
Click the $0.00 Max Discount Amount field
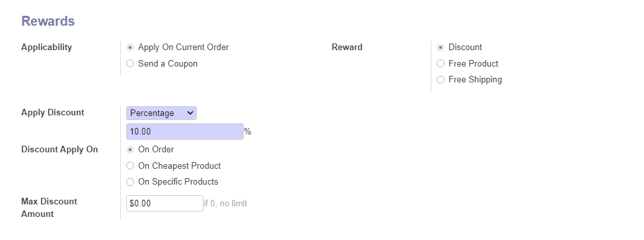tap(164, 204)
